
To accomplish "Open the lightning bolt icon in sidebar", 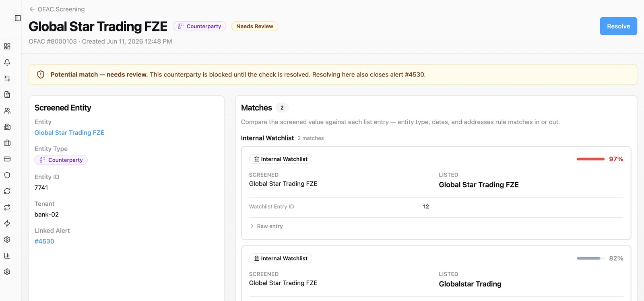I will point(7,223).
